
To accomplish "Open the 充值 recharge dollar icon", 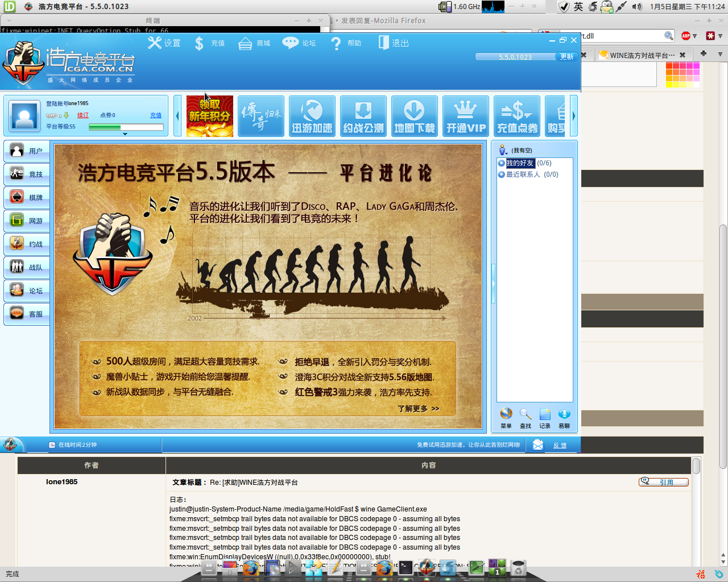I will click(209, 43).
